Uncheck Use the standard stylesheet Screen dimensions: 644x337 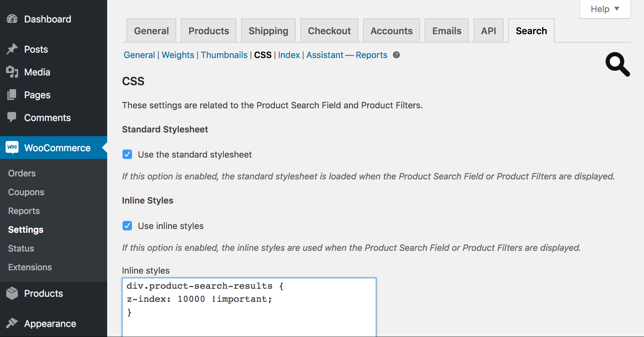point(127,154)
